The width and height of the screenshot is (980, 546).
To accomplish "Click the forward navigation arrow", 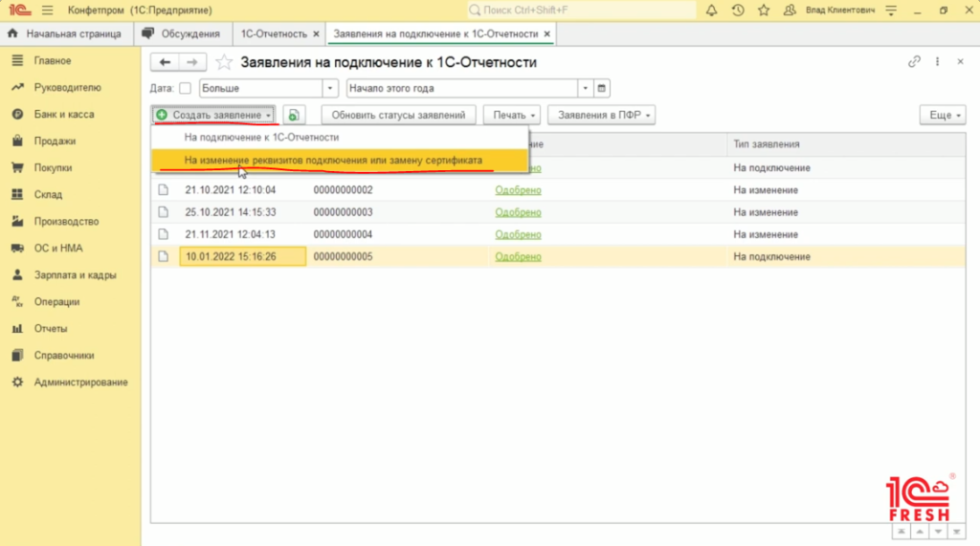I will 191,62.
